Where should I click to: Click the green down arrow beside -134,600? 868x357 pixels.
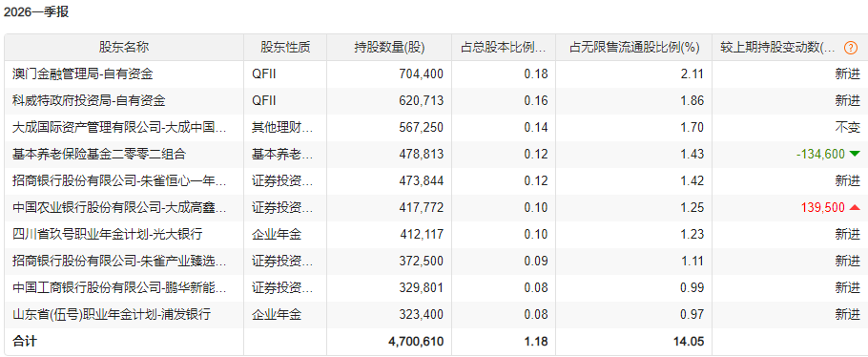click(x=855, y=154)
